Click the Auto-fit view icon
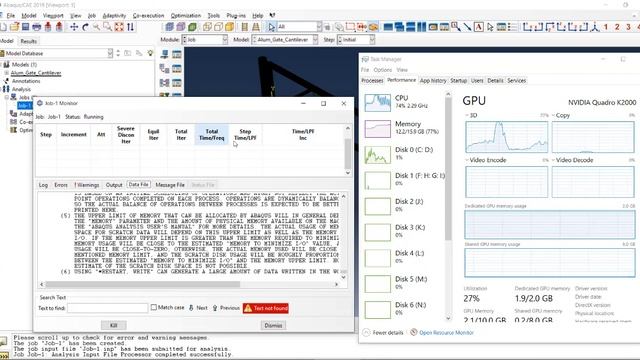The image size is (640, 360). 119,27
